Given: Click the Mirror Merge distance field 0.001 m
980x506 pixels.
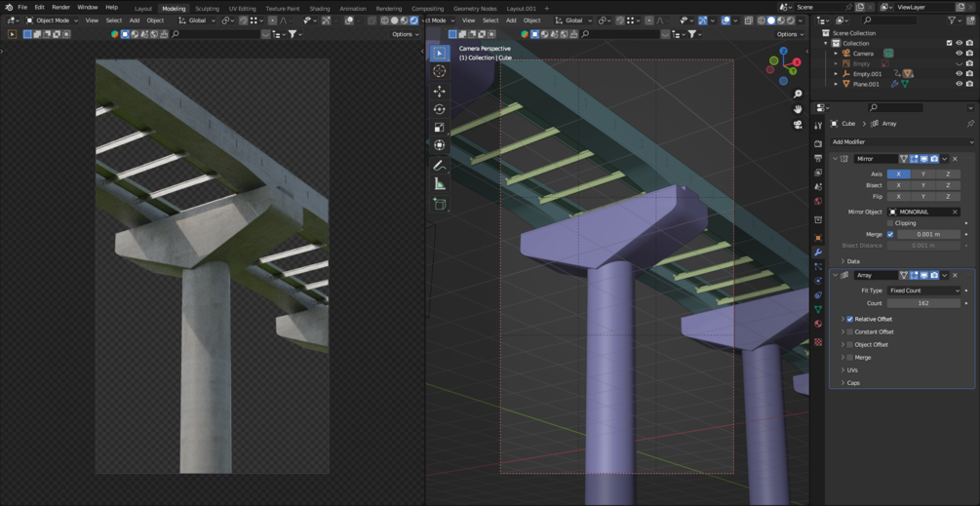Looking at the screenshot, I should click(928, 234).
